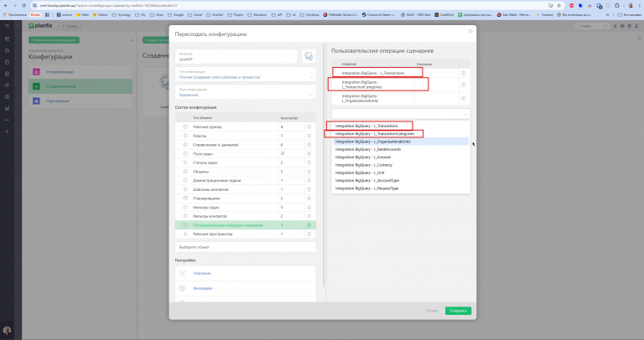The image size is (644, 340).
Task: Choose Integration BigQuery - L_Transactions from dropdown list
Action: click(x=401, y=126)
